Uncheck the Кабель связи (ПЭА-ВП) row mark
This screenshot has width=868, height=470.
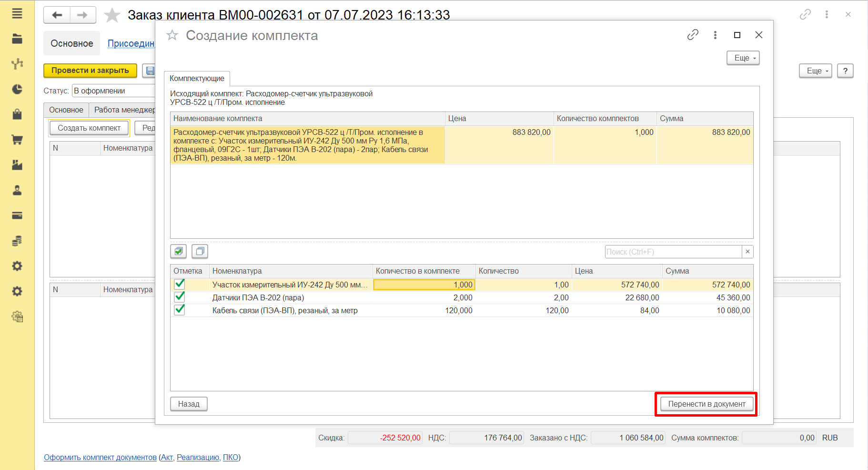pos(180,310)
